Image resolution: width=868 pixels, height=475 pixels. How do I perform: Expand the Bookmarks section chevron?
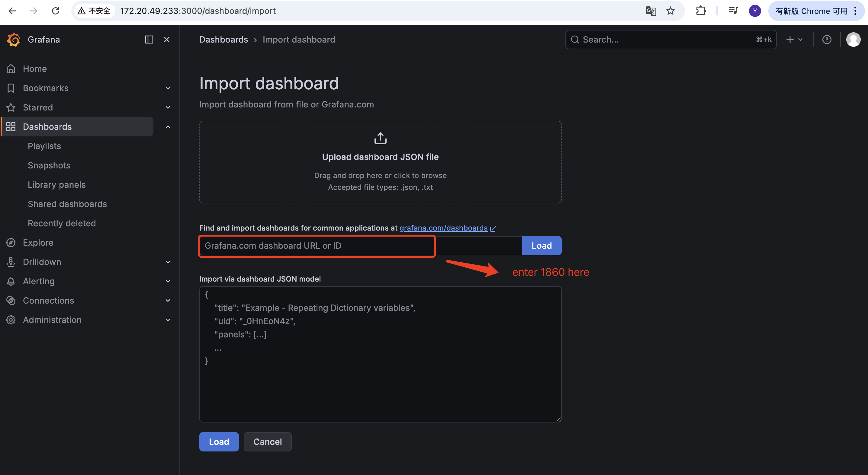click(x=168, y=88)
